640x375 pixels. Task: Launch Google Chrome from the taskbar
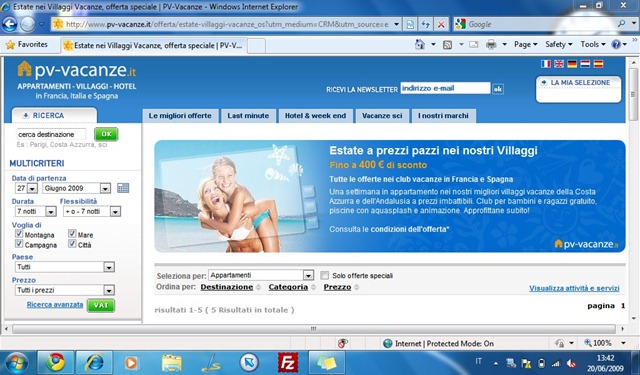(56, 362)
